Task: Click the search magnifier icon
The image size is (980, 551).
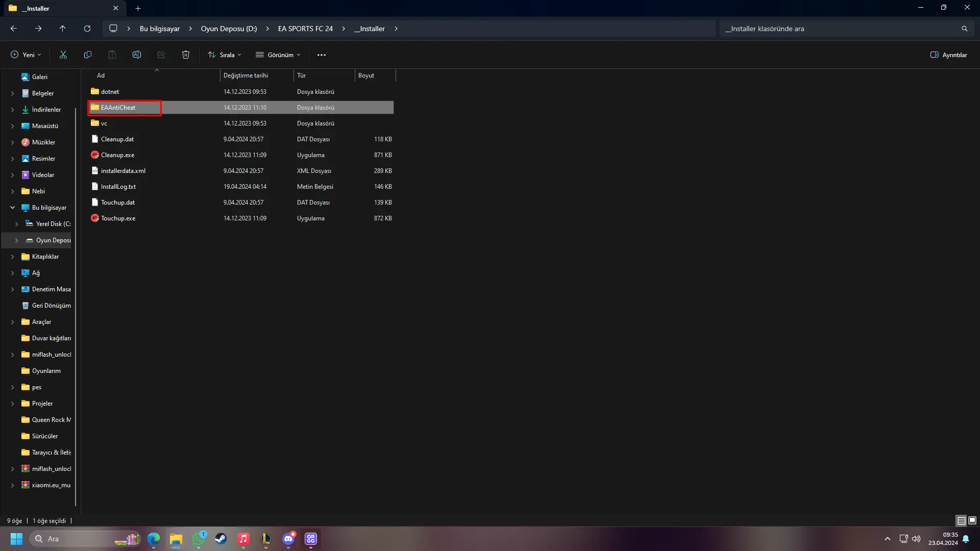Action: [965, 29]
